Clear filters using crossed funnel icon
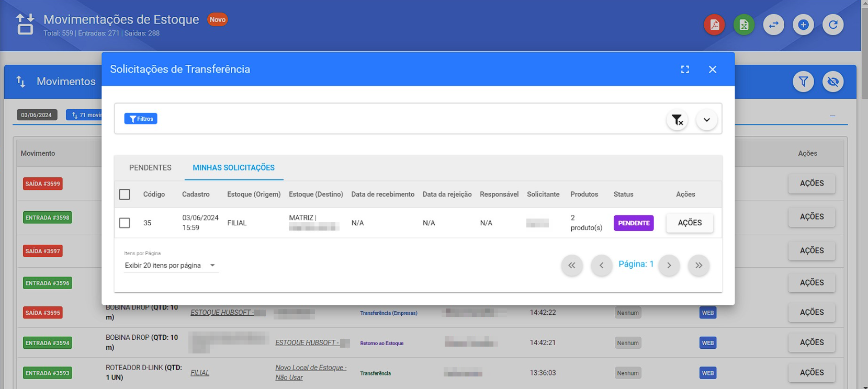 [x=677, y=120]
